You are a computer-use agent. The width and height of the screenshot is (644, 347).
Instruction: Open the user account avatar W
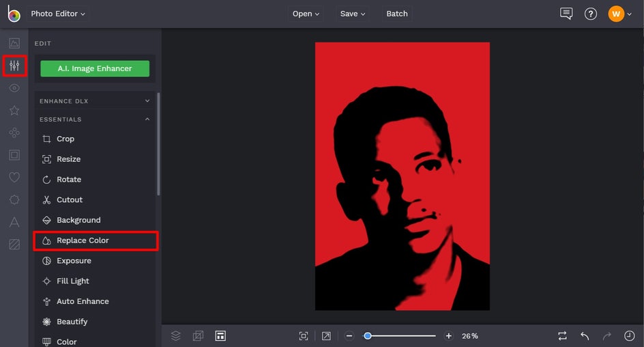point(616,14)
